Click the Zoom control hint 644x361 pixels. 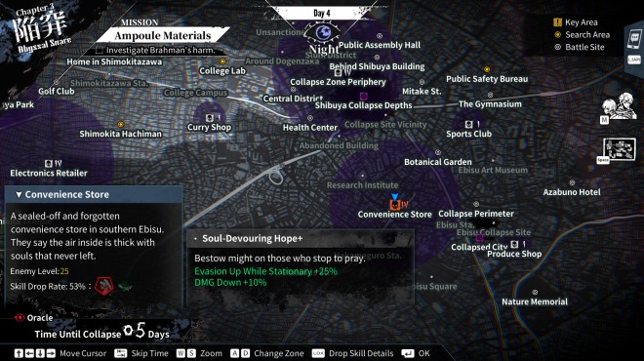pyautogui.click(x=199, y=353)
